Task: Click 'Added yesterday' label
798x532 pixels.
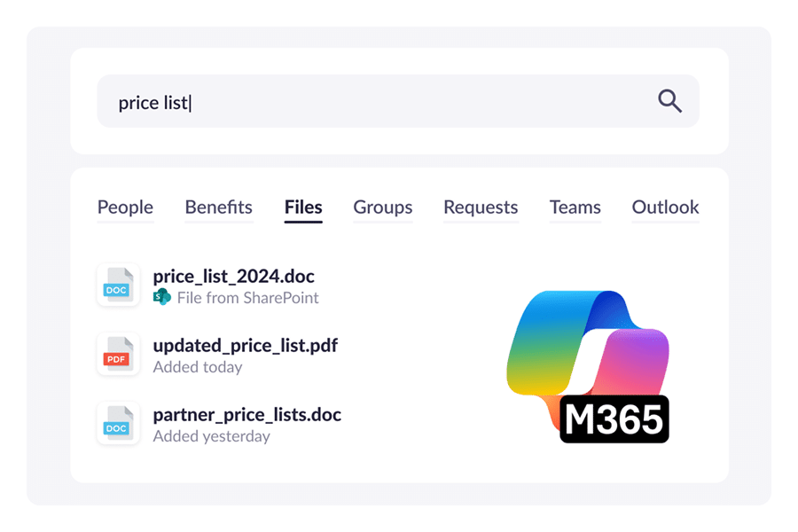Action: (x=211, y=436)
